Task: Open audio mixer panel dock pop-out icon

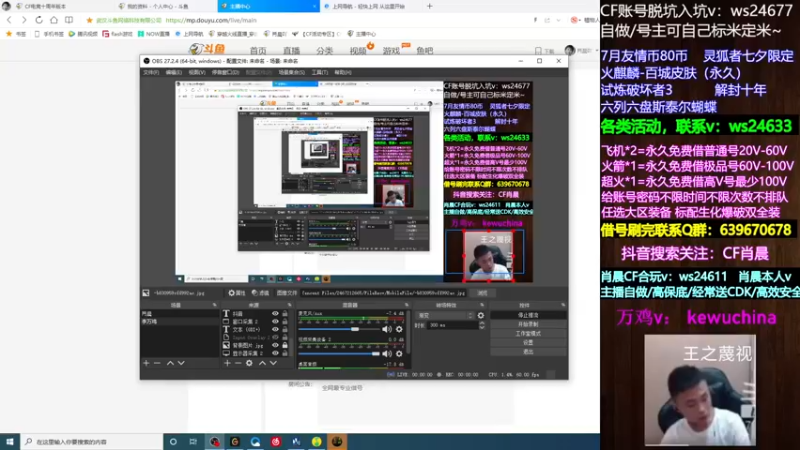Action: click(x=406, y=305)
